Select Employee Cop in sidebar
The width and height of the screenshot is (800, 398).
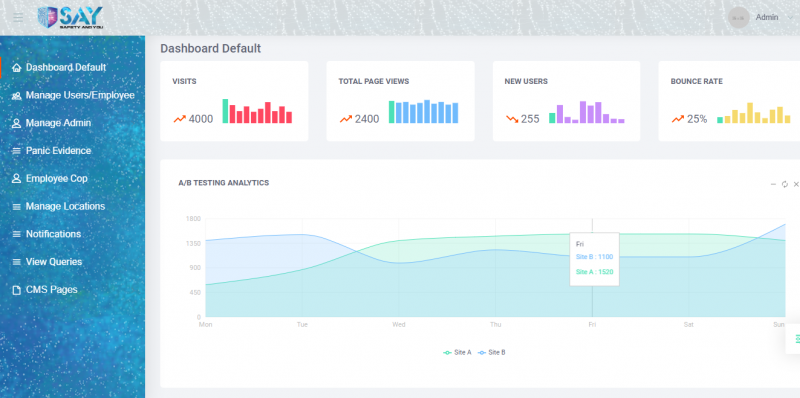click(x=57, y=179)
